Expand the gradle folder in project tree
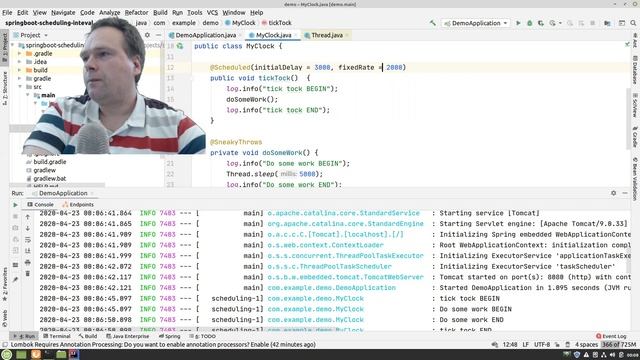Image resolution: width=640 pixels, height=360 pixels. tap(20, 78)
